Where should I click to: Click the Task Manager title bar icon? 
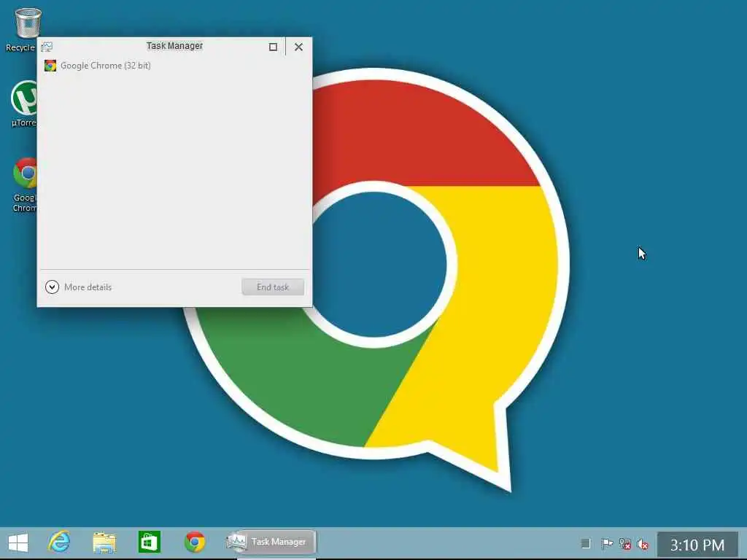[x=47, y=47]
